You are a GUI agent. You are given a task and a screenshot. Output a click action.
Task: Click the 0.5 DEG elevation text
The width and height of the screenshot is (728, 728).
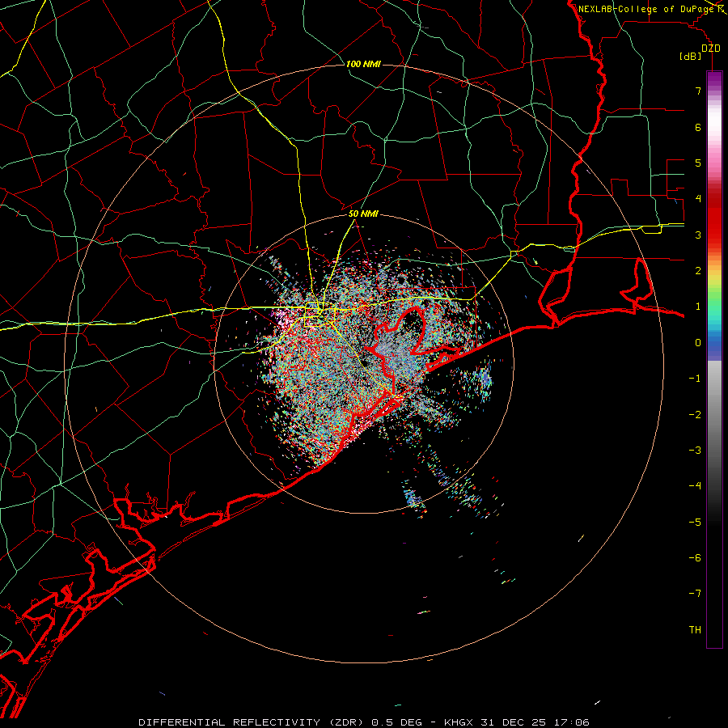pos(396,722)
